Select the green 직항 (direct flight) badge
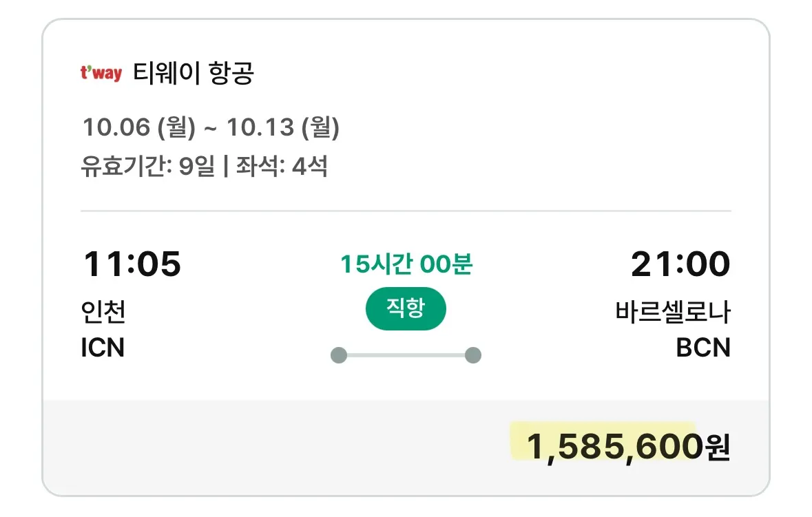Viewport: 812px width, 517px height. pos(406,308)
